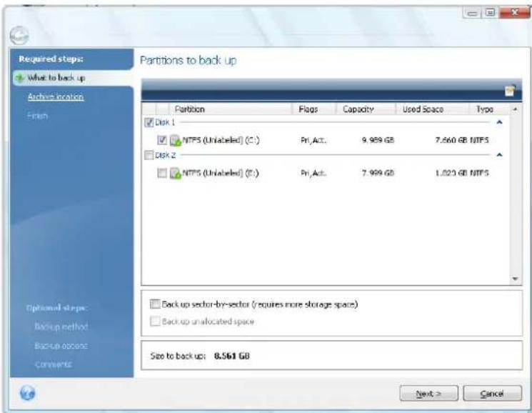Maximize the wizard window
The height and width of the screenshot is (413, 532).
click(x=490, y=13)
